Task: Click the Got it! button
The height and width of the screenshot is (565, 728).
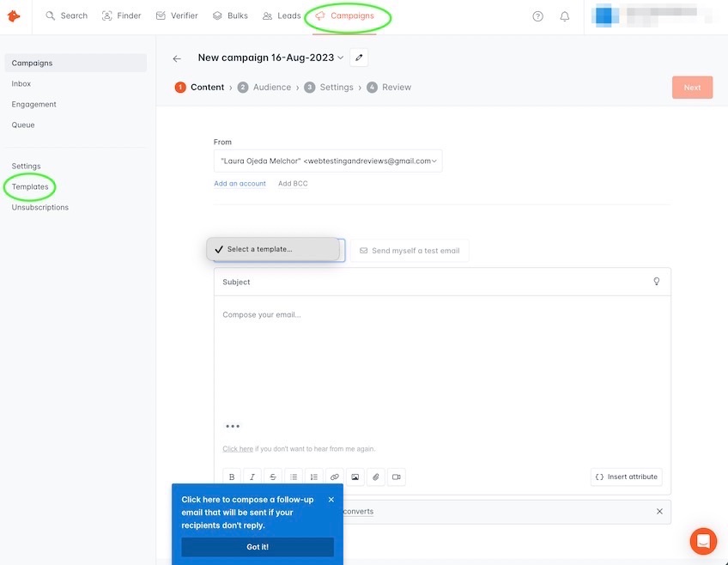Action: point(258,547)
